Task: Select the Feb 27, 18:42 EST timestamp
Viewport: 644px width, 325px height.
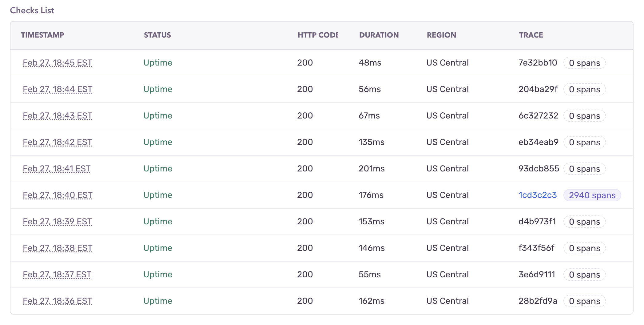Action: (x=58, y=142)
